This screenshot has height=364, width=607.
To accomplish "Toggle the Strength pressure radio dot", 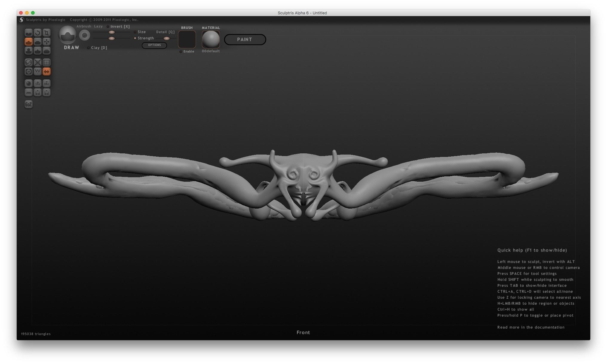I will tap(135, 38).
